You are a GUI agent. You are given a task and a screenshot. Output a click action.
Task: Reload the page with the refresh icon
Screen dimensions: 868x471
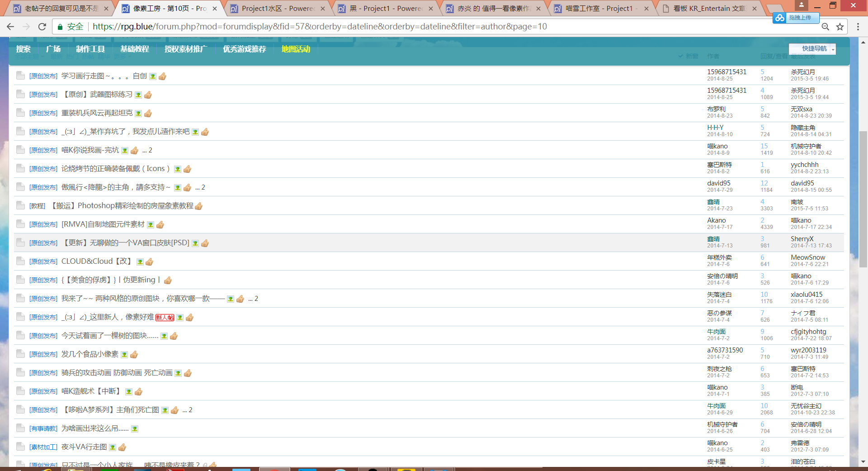pos(42,27)
